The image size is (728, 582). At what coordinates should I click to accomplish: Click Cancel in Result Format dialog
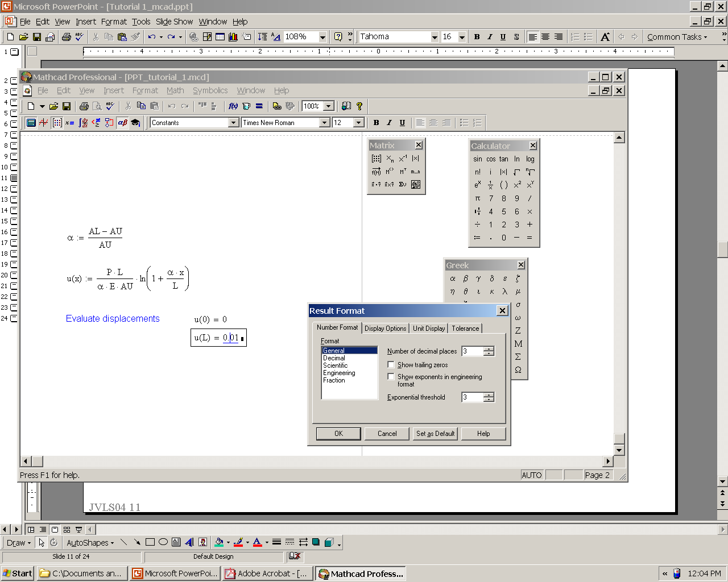387,434
